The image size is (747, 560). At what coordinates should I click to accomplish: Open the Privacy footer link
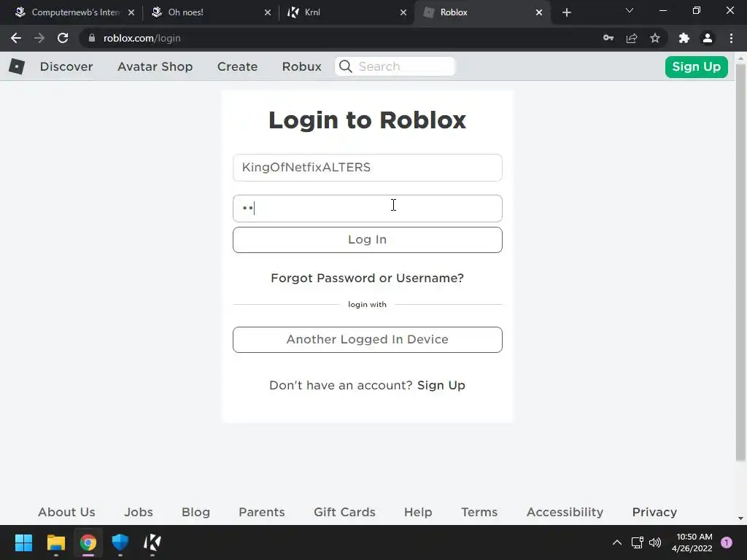[654, 512]
